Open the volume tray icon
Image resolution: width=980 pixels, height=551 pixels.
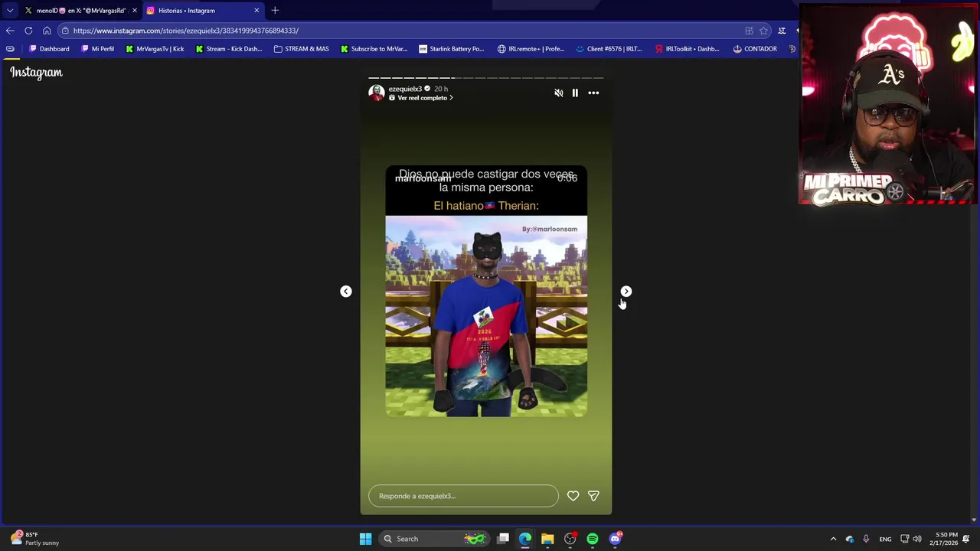click(x=917, y=539)
